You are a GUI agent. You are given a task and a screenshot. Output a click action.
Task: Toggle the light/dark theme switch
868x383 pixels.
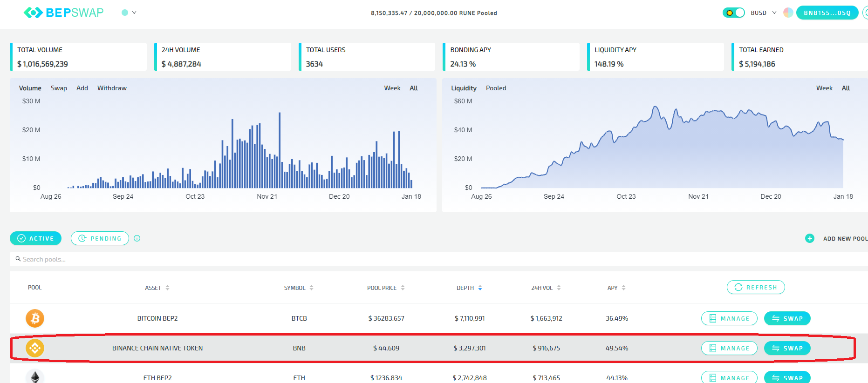734,13
